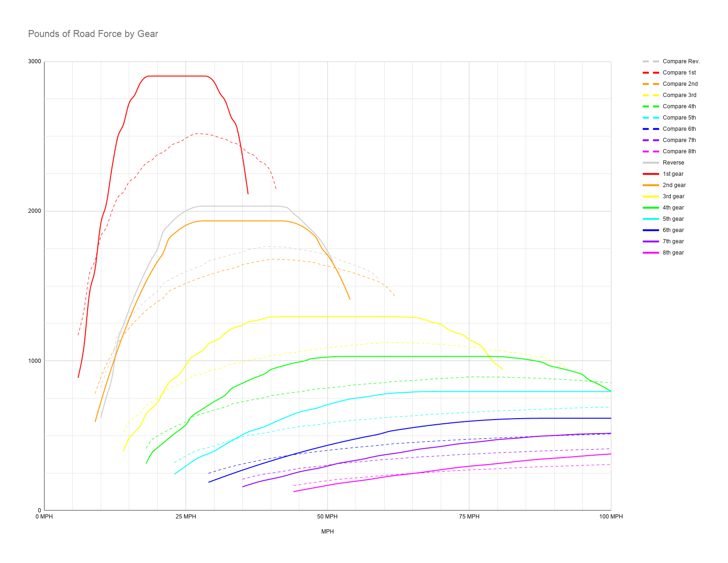Screen dimensions: 728x563
Task: Select the '6th gear' legend label
Action: (x=673, y=230)
